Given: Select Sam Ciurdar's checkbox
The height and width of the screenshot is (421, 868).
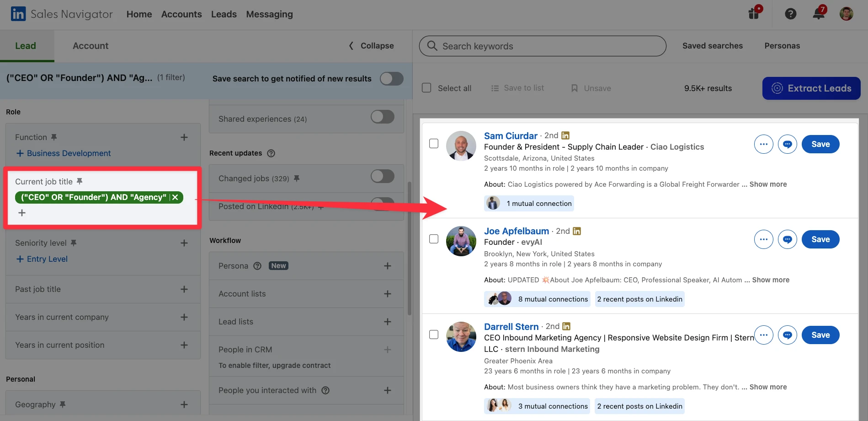Looking at the screenshot, I should pos(434,144).
